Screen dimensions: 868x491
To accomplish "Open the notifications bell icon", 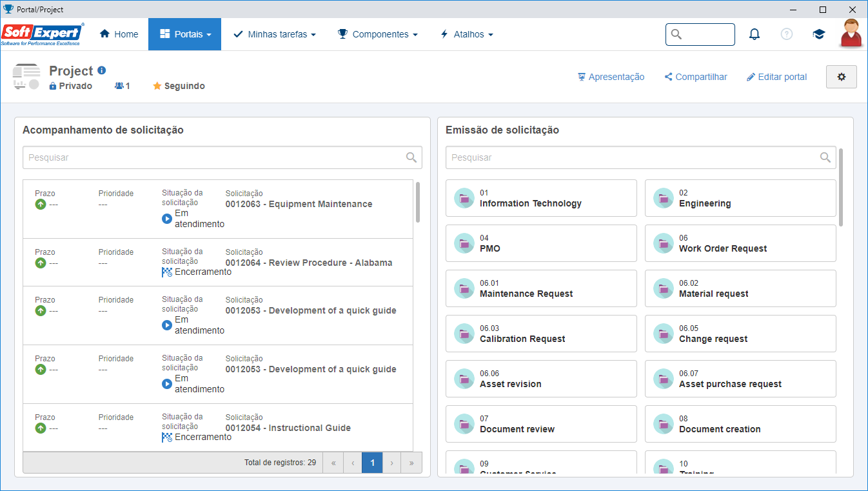I will 755,34.
